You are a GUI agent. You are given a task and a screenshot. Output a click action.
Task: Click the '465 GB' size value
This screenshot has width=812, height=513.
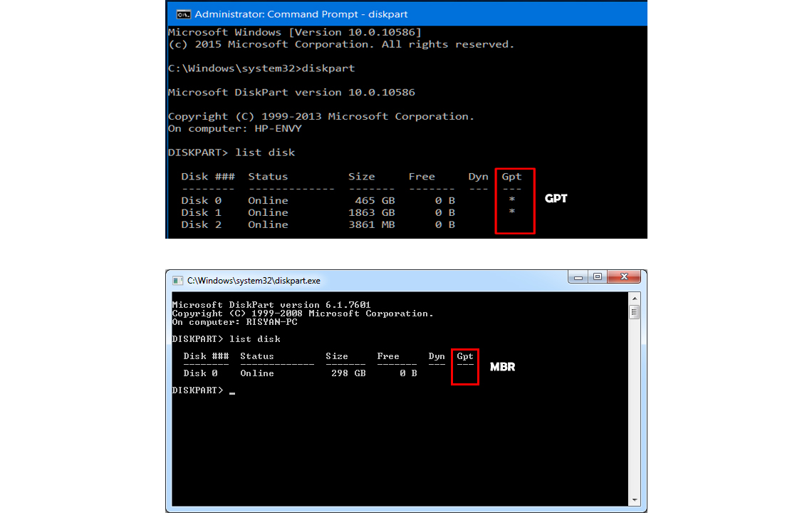click(375, 200)
